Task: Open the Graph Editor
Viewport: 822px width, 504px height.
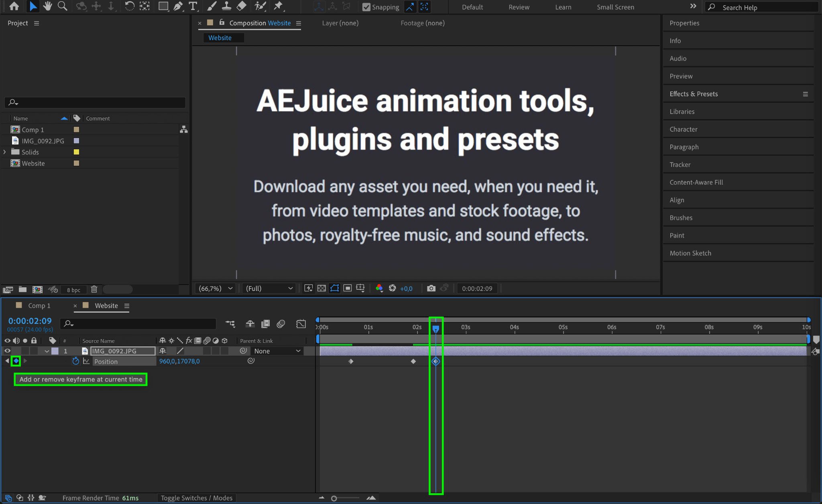Action: 301,324
